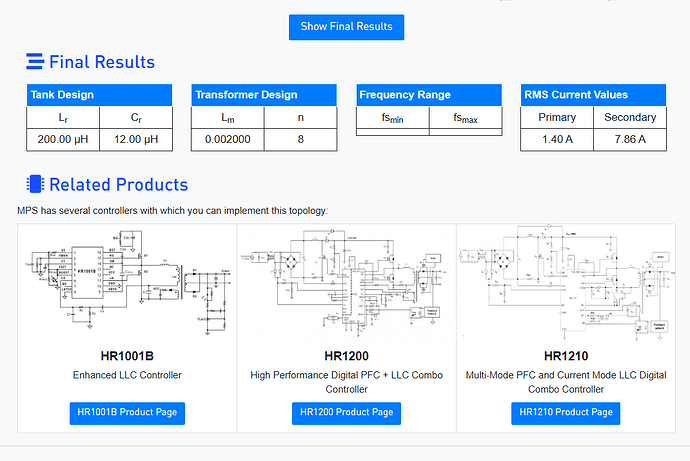Click the Secondary column label
This screenshot has height=461, width=690.
(x=630, y=117)
